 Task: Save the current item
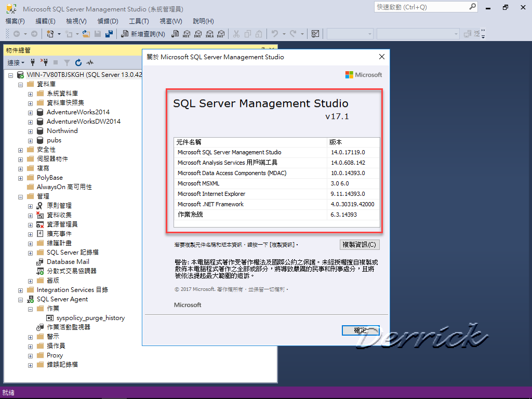click(99, 34)
